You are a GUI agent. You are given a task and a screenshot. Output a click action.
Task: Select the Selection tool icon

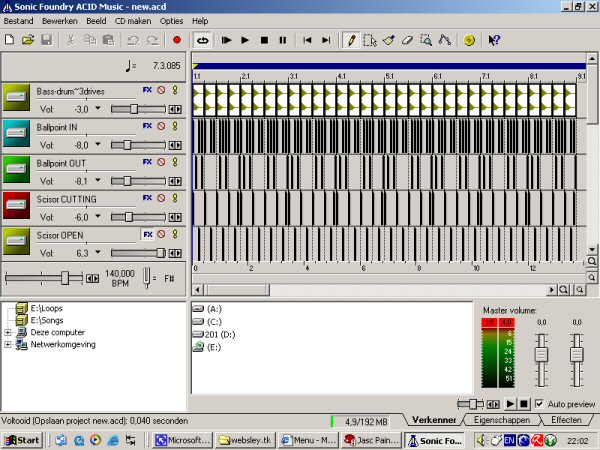(370, 40)
